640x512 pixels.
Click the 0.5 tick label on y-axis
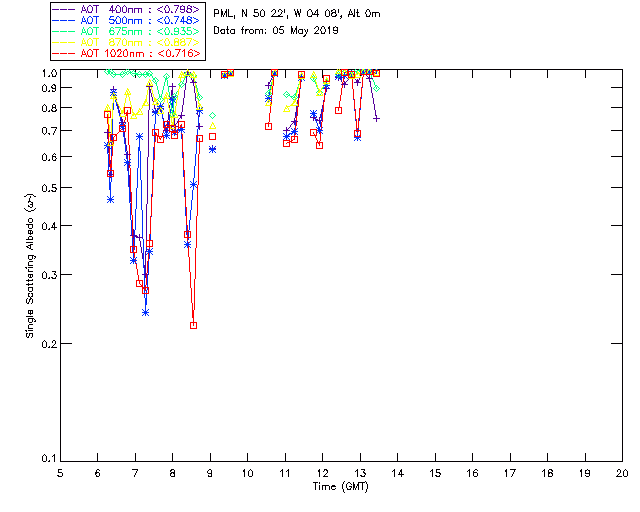(x=47, y=189)
